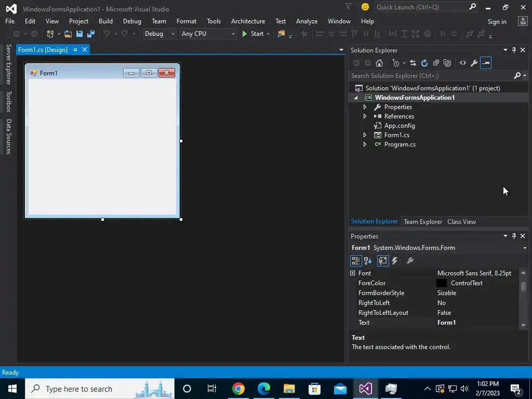Click the New Project toolbar icon

[x=50, y=34]
